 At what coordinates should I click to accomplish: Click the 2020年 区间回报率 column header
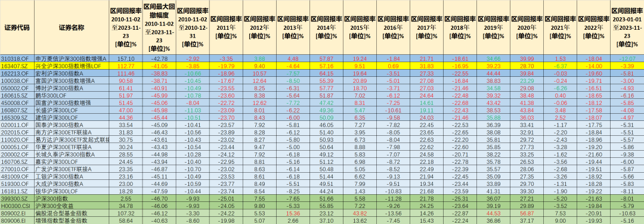[527, 27]
